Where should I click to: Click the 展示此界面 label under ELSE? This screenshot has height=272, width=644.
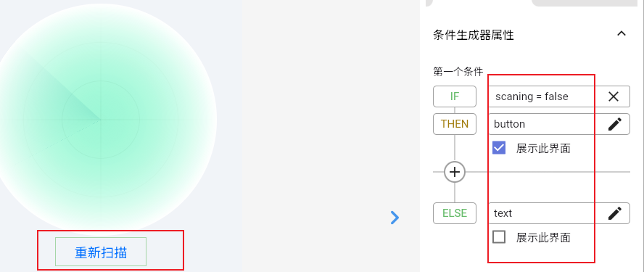[x=543, y=237]
